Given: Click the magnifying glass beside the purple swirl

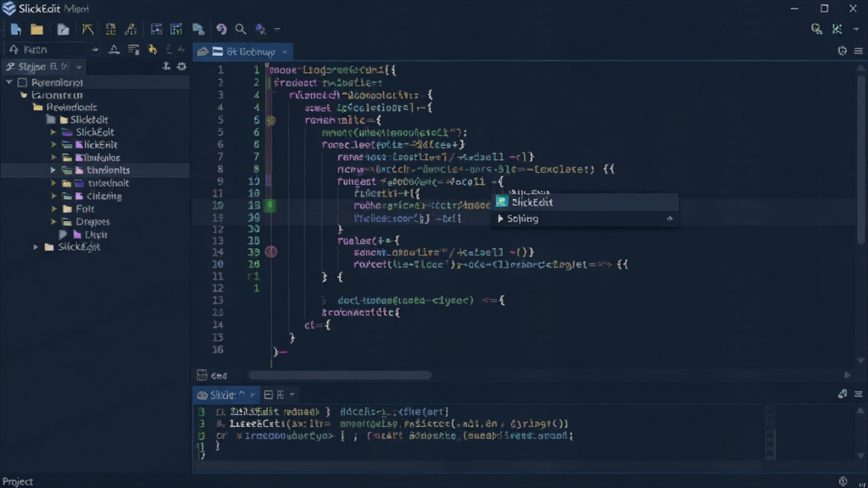Looking at the screenshot, I should click(x=240, y=29).
